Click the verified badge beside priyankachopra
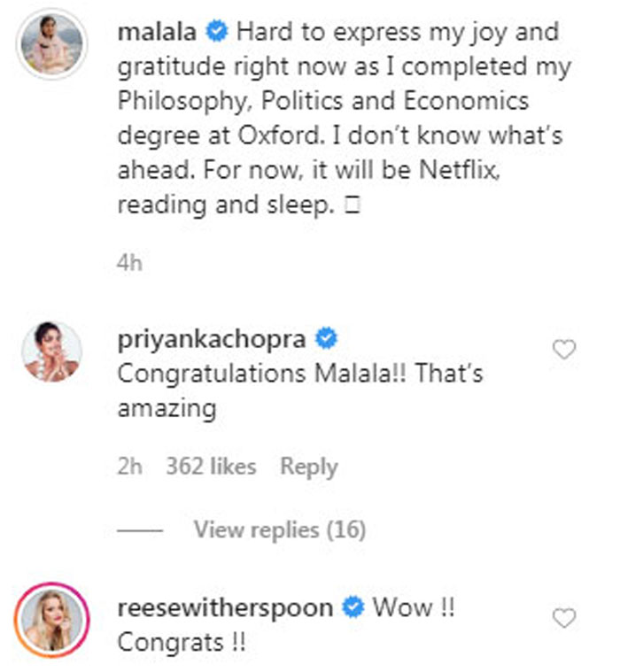This screenshot has width=620, height=672. click(327, 341)
